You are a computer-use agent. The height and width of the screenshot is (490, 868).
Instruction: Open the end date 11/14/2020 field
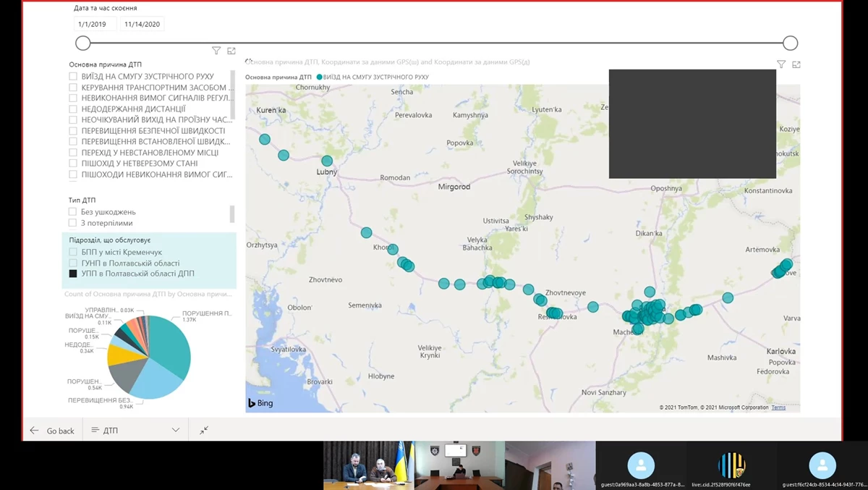point(142,24)
